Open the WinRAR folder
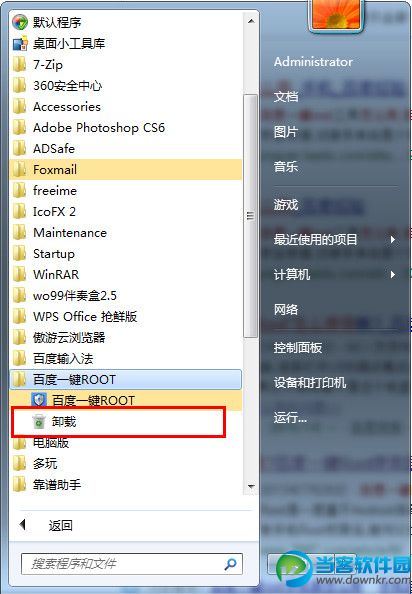Image resolution: width=412 pixels, height=594 pixels. click(126, 275)
